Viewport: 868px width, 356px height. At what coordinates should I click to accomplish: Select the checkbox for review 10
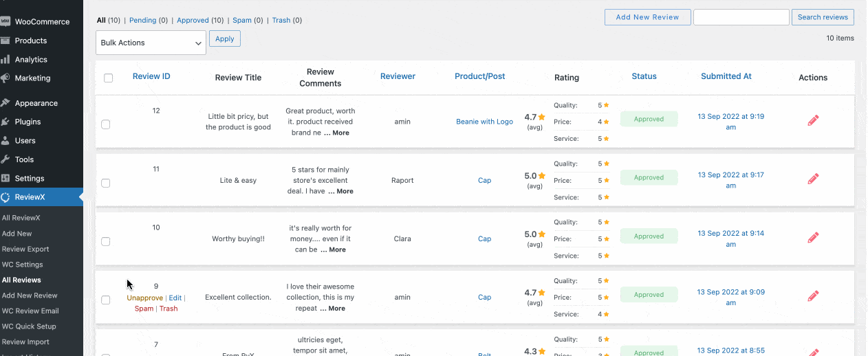click(x=105, y=241)
